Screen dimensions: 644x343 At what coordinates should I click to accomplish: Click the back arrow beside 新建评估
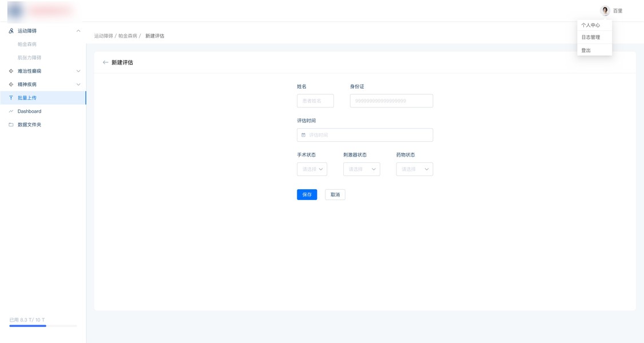(x=106, y=62)
